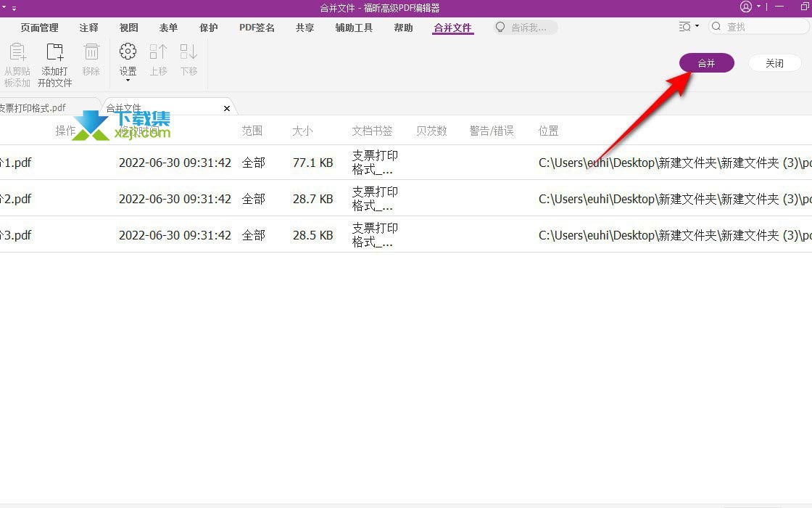Click the bookmark cell in 2.pdf row

point(375,199)
